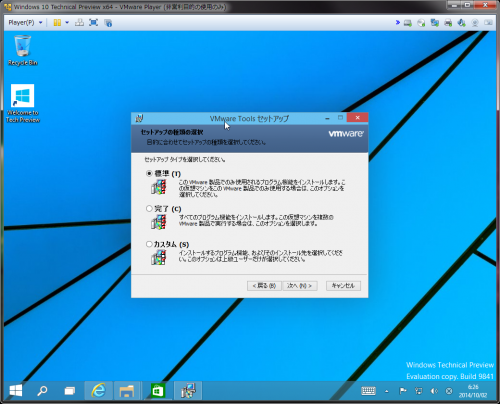The height and width of the screenshot is (404, 500).
Task: Click the circled X tray icon
Action: point(449,391)
